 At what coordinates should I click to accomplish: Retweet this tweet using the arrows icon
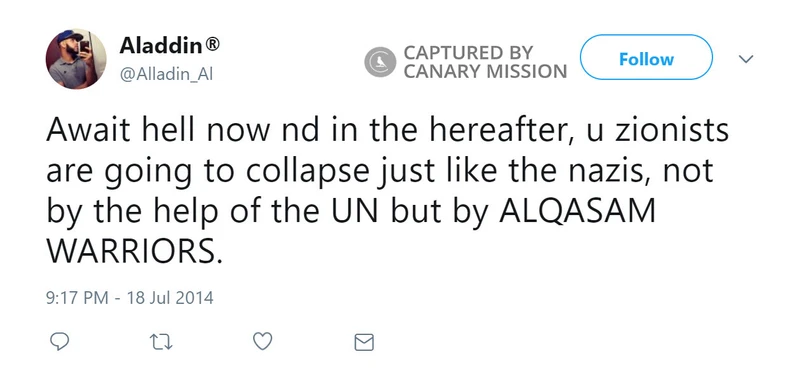[x=161, y=342]
